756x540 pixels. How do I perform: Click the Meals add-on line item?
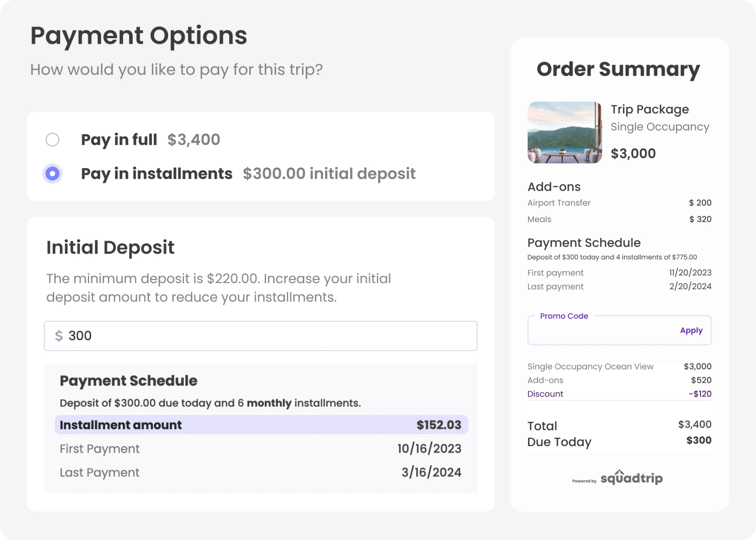click(x=539, y=219)
